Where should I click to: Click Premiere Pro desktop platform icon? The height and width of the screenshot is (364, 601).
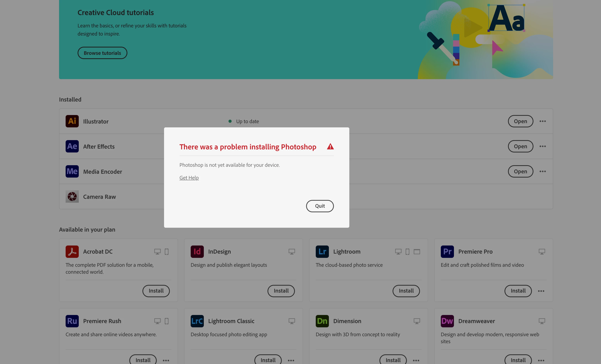[x=542, y=251]
